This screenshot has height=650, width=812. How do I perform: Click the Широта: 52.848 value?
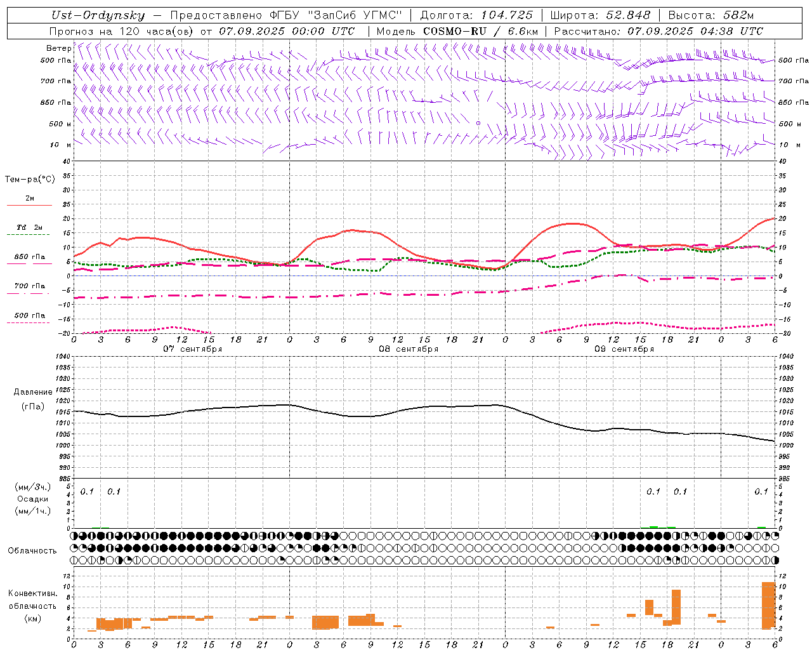pos(600,15)
